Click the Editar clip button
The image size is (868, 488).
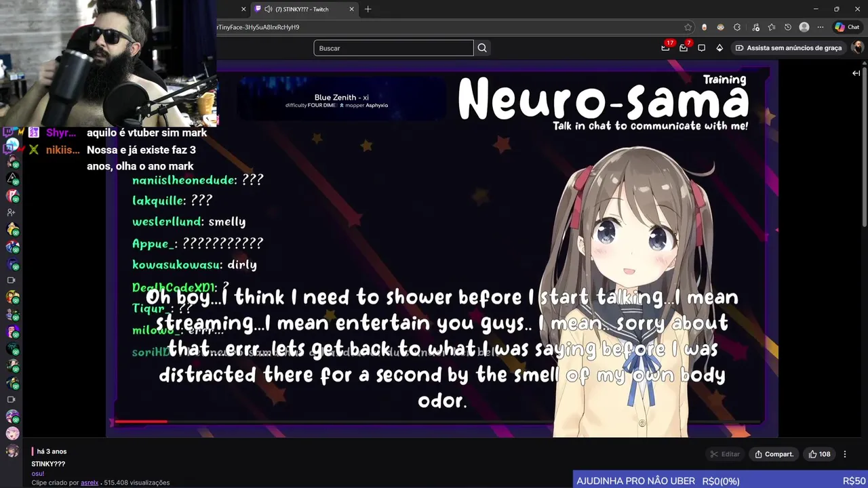[x=725, y=454]
